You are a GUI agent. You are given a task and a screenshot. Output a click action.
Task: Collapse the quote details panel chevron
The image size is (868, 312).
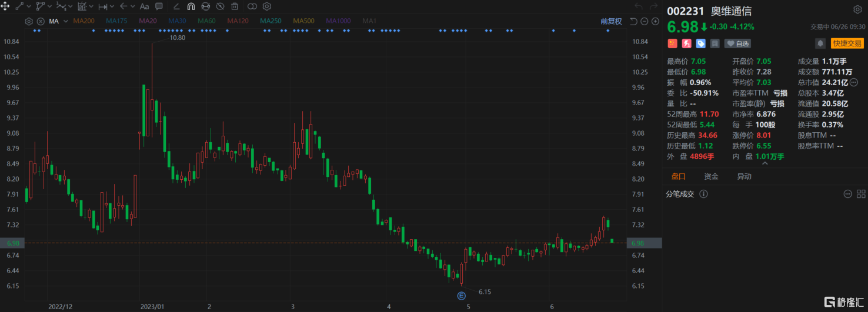tap(764, 164)
